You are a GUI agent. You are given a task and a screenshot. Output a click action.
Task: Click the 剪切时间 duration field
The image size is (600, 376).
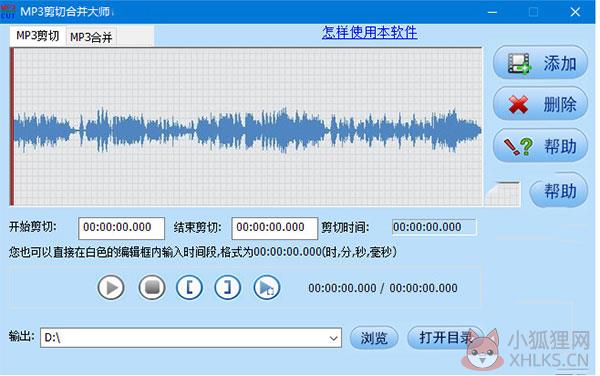point(434,227)
